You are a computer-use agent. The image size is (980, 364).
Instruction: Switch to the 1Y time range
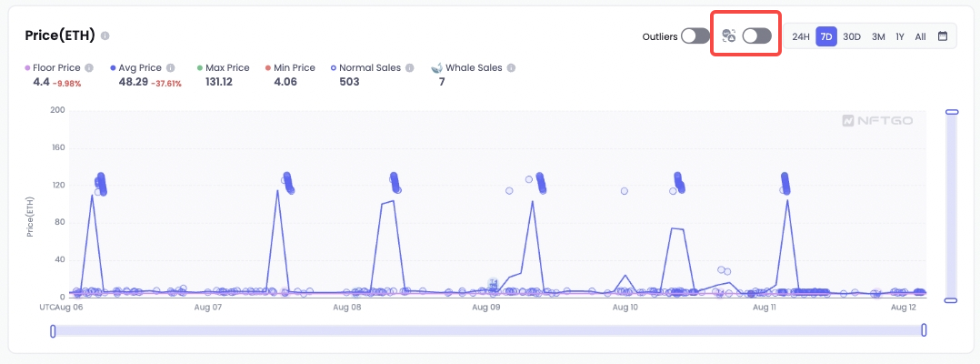pos(900,36)
